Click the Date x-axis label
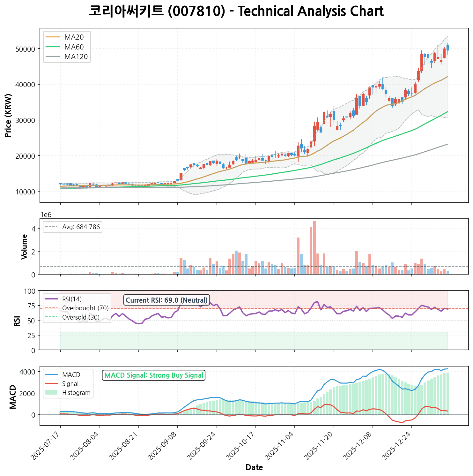473x476 pixels. 254,468
